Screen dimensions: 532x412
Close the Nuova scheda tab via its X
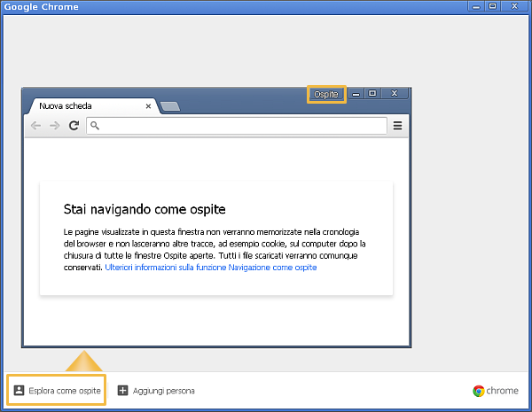(x=148, y=106)
